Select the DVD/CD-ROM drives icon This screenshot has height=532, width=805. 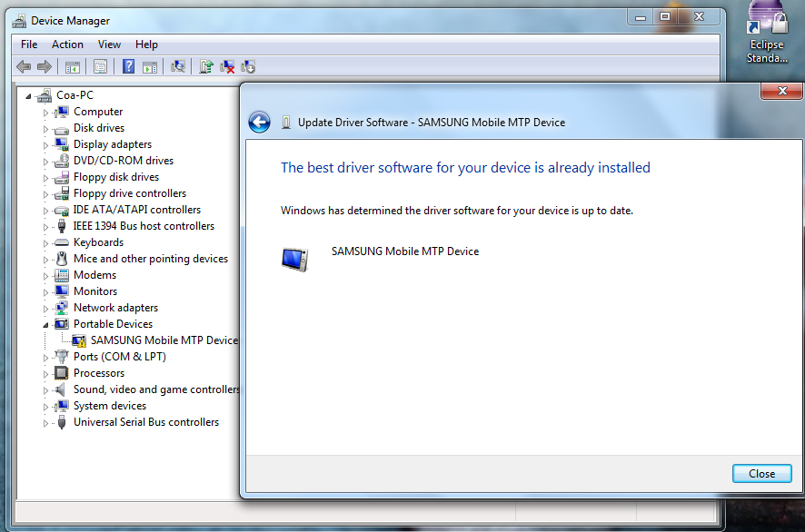62,161
